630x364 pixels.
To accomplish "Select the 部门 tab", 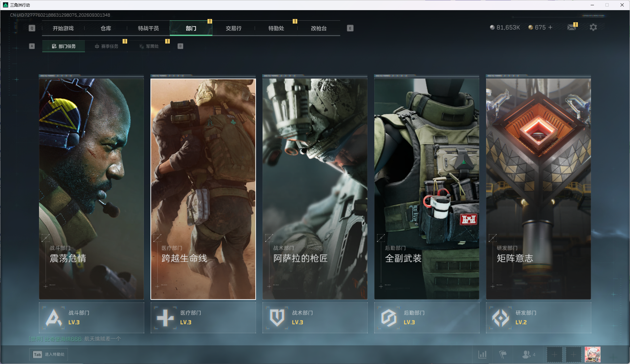I will tap(191, 28).
